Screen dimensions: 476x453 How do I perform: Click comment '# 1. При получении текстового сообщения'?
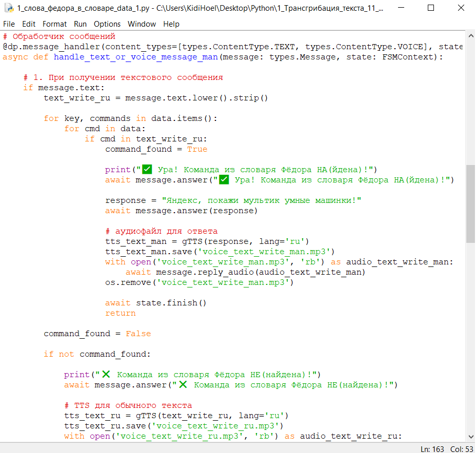pos(123,77)
